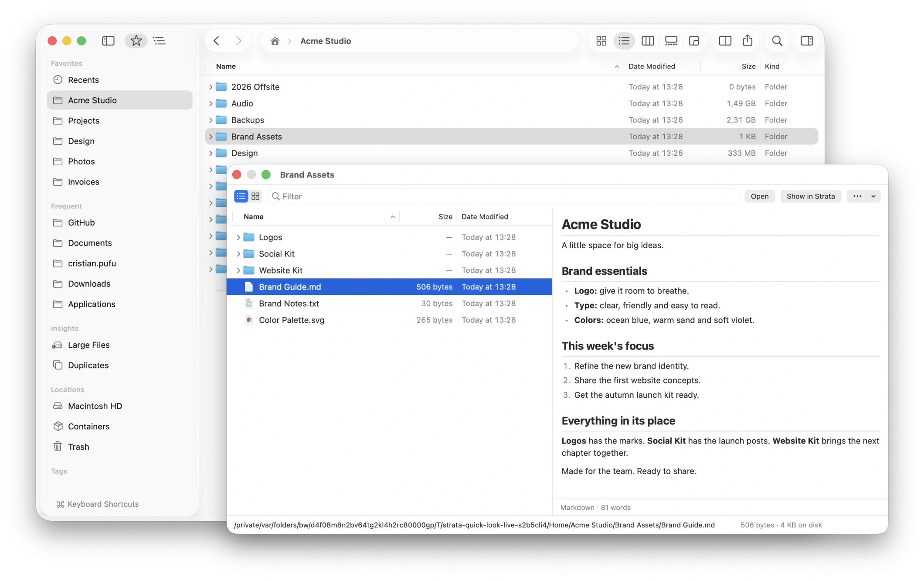The width and height of the screenshot is (924, 581).
Task: Open Duplicates insight
Action: click(119, 366)
